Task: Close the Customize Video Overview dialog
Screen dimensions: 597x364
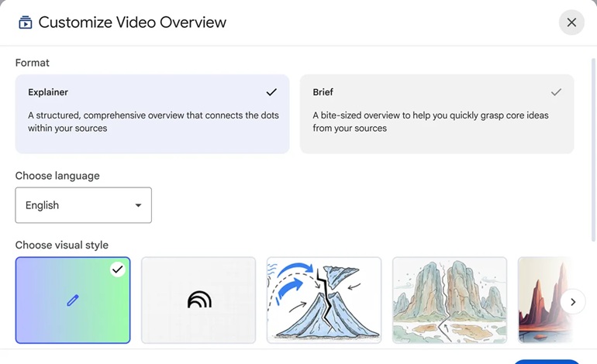Action: pos(571,22)
